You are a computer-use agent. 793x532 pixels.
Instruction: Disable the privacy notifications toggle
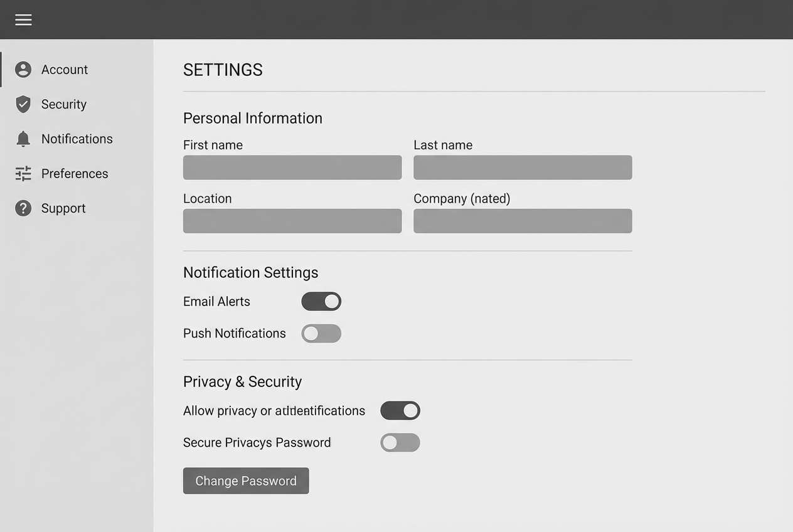(400, 410)
